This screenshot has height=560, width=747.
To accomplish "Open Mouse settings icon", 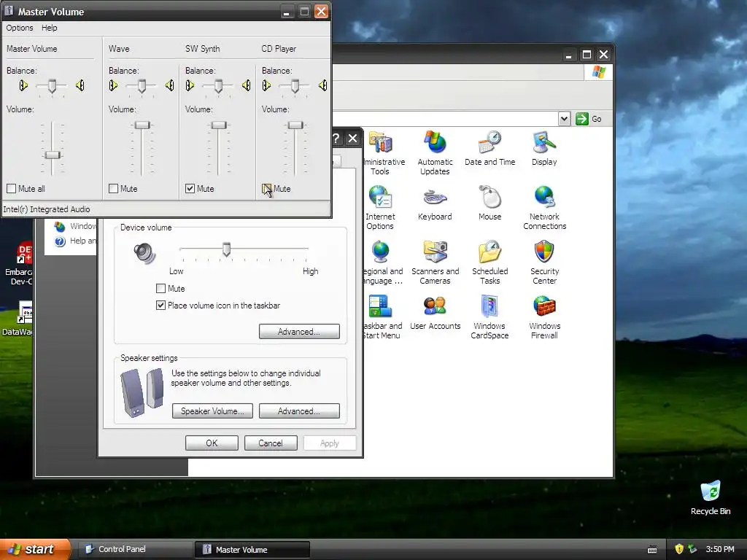I will pyautogui.click(x=489, y=198).
